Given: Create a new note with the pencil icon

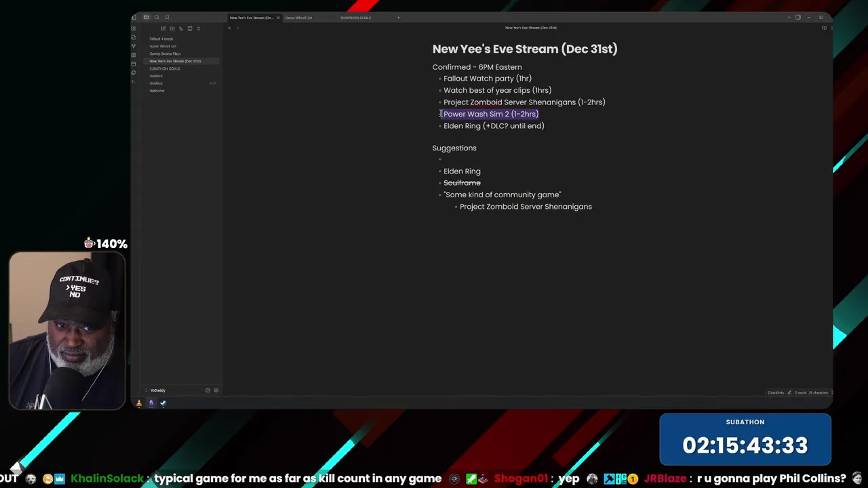Looking at the screenshot, I should coord(163,28).
